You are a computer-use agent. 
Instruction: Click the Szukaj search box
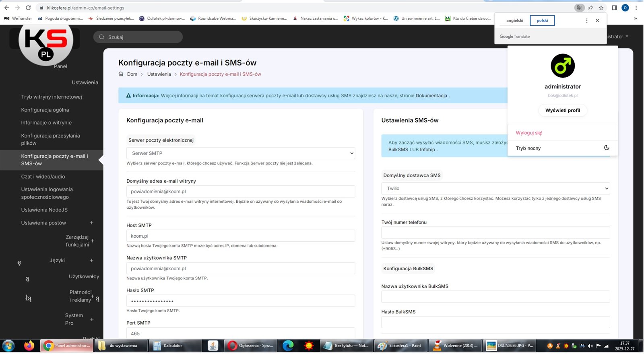tap(138, 37)
